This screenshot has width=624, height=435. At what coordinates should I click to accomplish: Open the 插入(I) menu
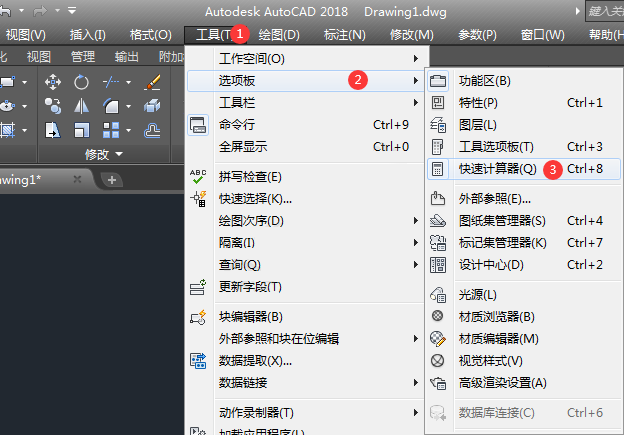tap(88, 35)
